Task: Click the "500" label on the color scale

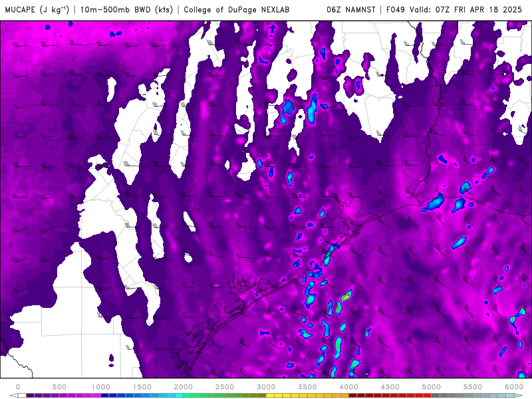Action: point(59,387)
